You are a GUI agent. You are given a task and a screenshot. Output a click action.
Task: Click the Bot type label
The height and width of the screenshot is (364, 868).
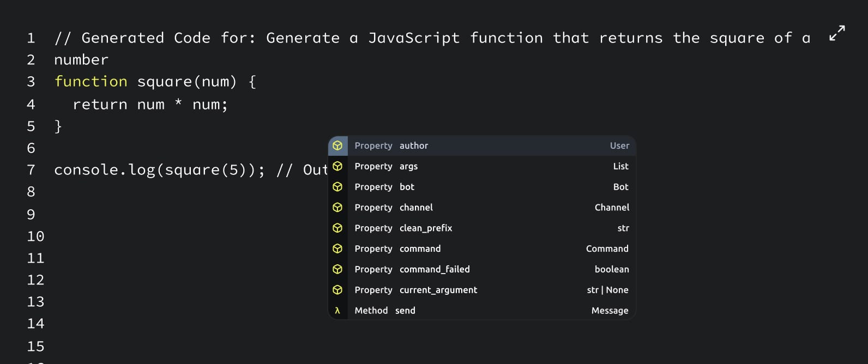pos(620,187)
